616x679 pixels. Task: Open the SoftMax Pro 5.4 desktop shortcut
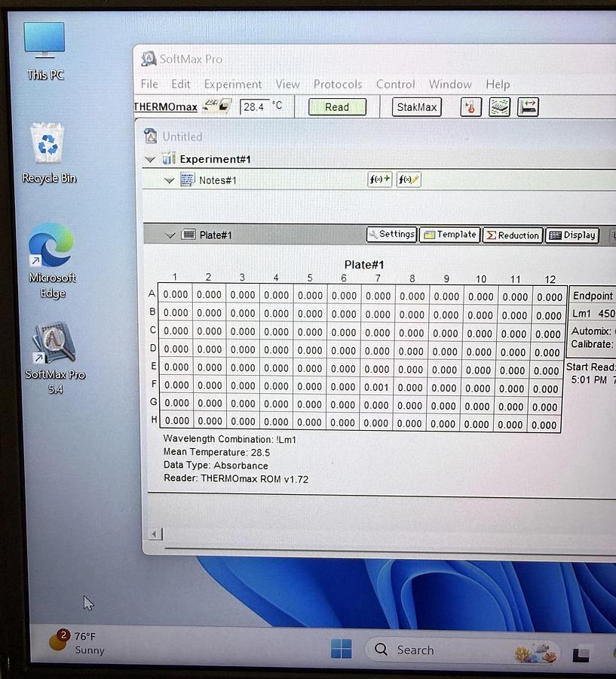55,358
